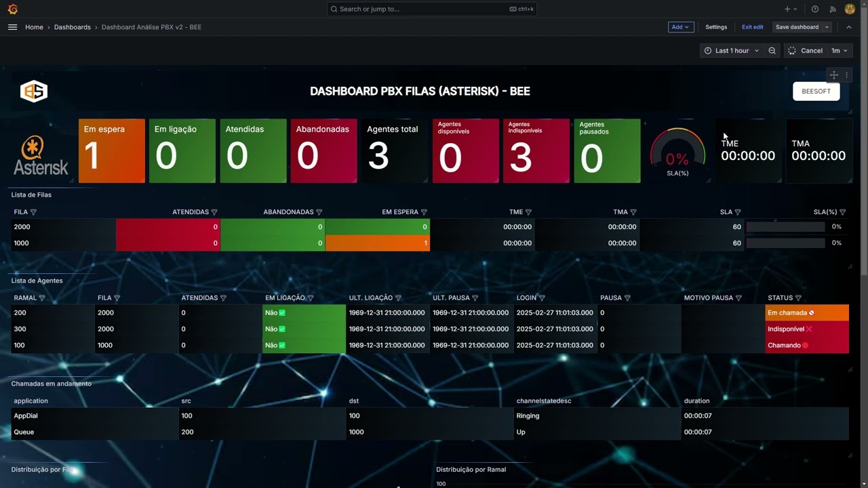This screenshot has width=868, height=488.
Task: Filter the ABANDONADAS column
Action: tap(319, 212)
